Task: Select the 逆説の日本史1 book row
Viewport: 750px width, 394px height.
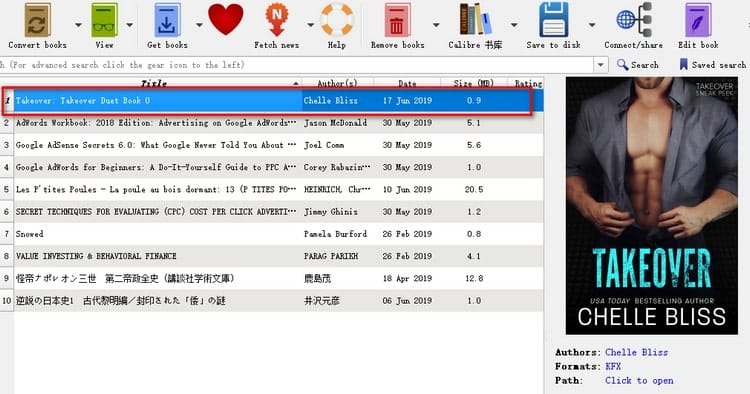Action: click(278, 301)
